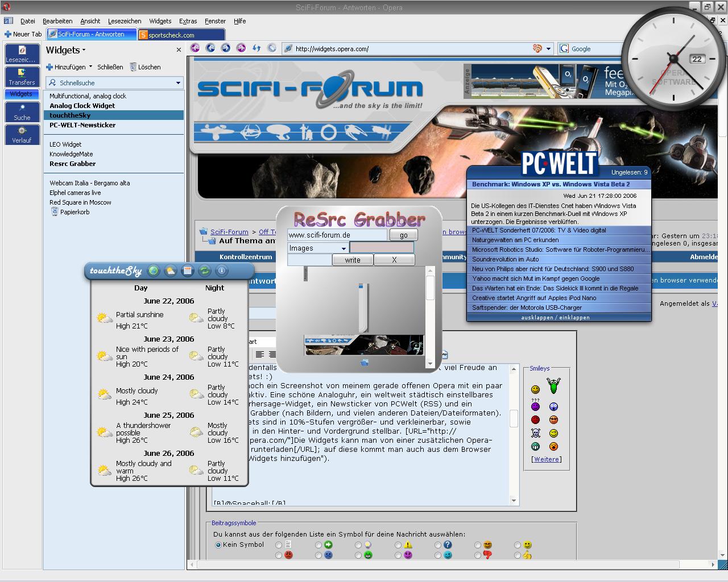Select the warning triangle symbol radio button
Screen dimensions: 728x582
(x=398, y=544)
